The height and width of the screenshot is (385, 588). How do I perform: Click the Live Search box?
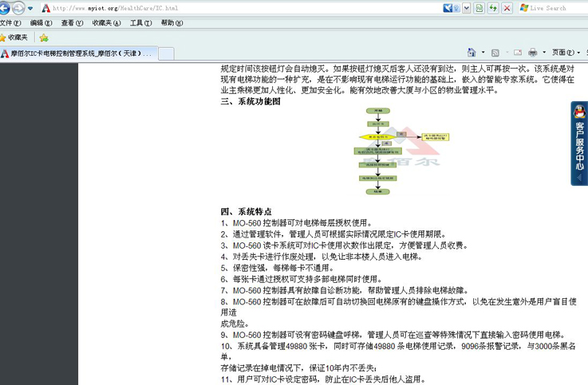pyautogui.click(x=553, y=8)
